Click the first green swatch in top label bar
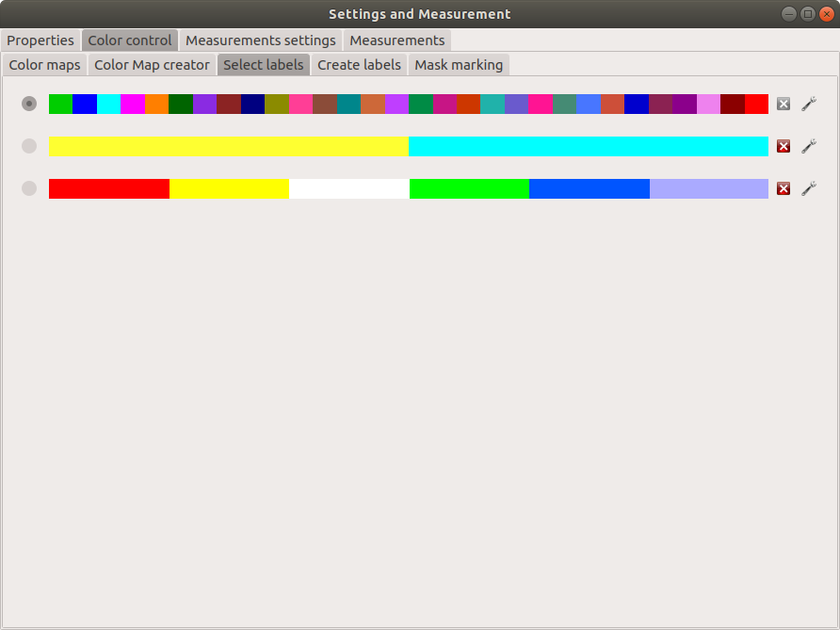Screen dimensions: 840x630 click(x=60, y=104)
